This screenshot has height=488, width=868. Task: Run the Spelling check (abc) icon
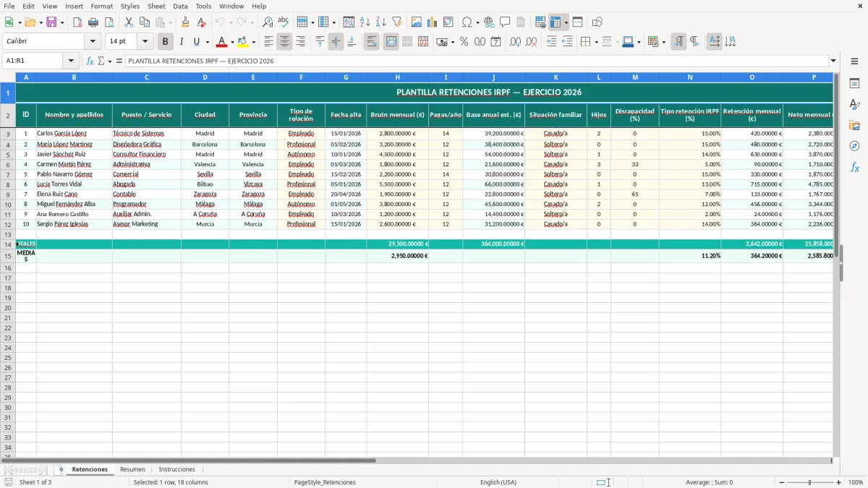[x=284, y=22]
